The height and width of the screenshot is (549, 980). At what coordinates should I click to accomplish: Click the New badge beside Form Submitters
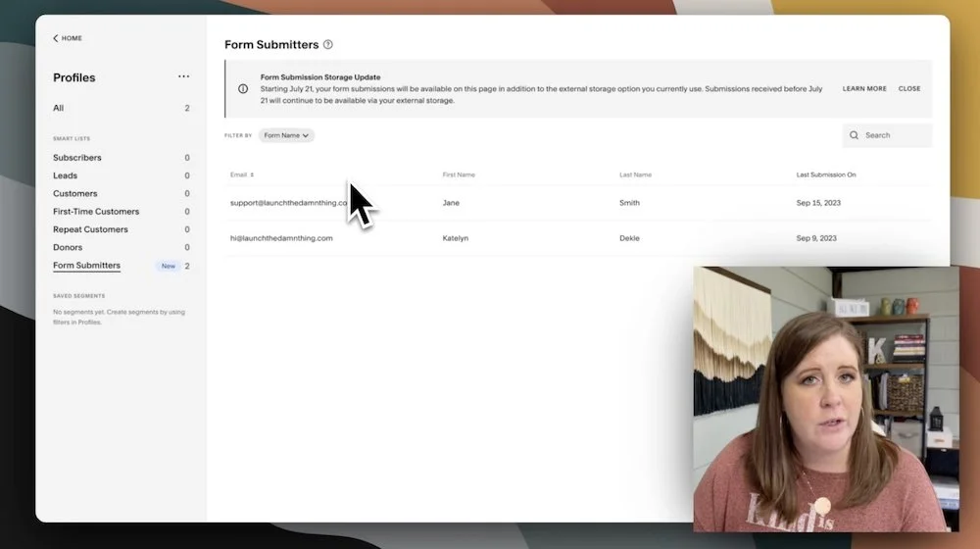(x=169, y=266)
